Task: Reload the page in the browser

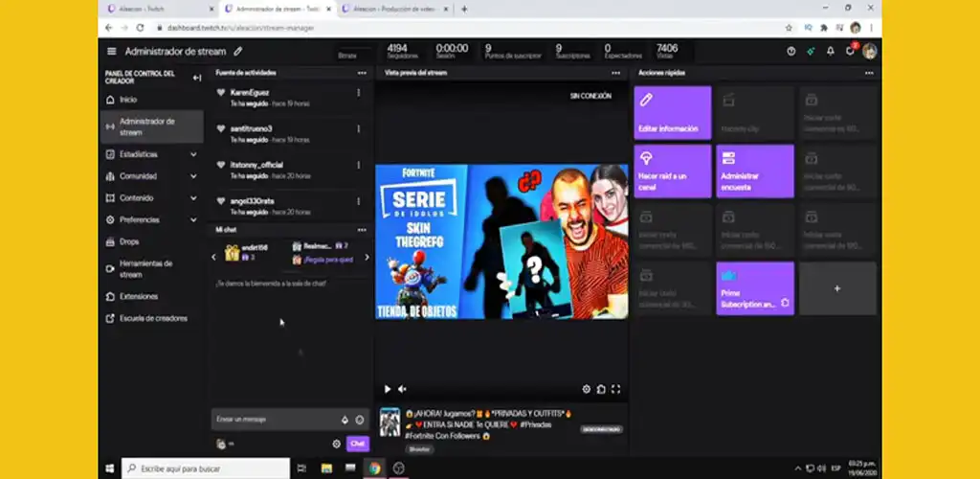Action: coord(140,28)
